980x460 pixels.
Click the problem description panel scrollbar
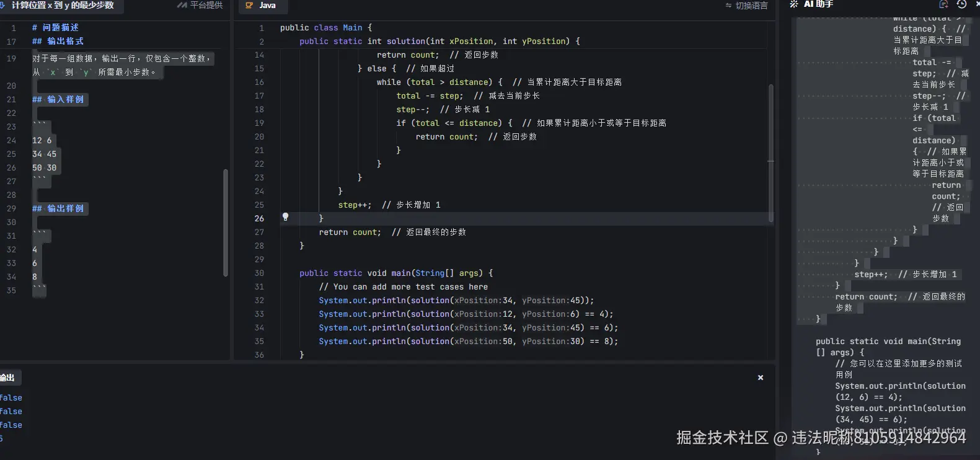[226, 222]
